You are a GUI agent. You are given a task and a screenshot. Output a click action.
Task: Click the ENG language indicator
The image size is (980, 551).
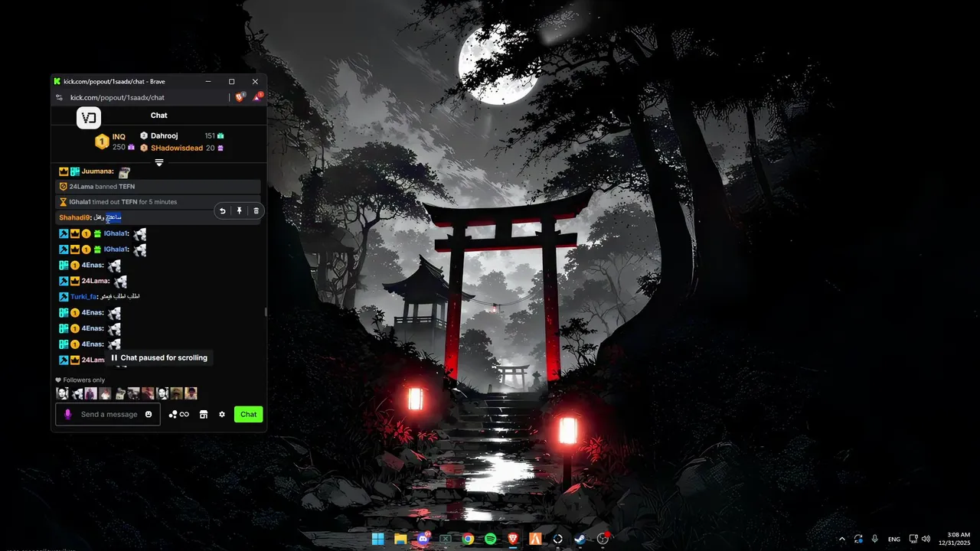click(x=893, y=540)
